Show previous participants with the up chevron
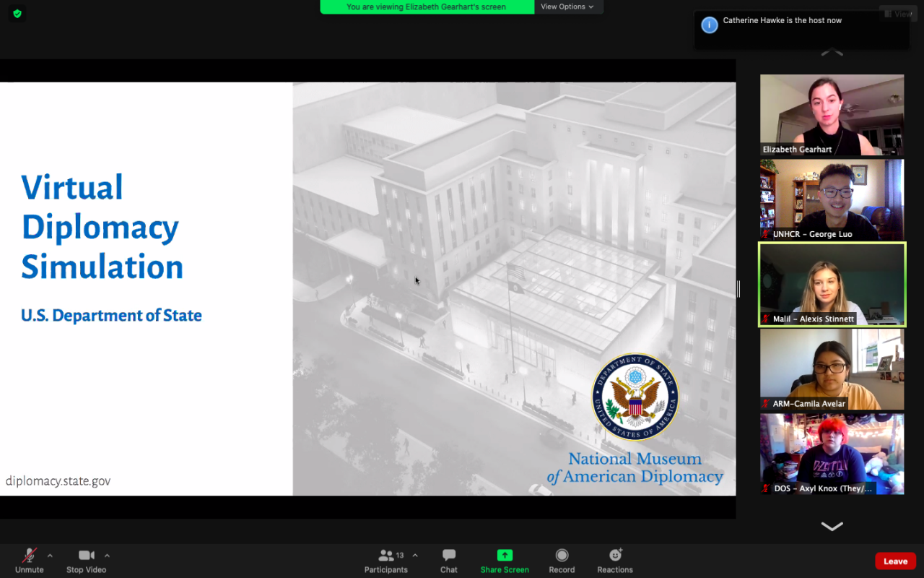Screen dimensions: 924x578 [x=832, y=53]
